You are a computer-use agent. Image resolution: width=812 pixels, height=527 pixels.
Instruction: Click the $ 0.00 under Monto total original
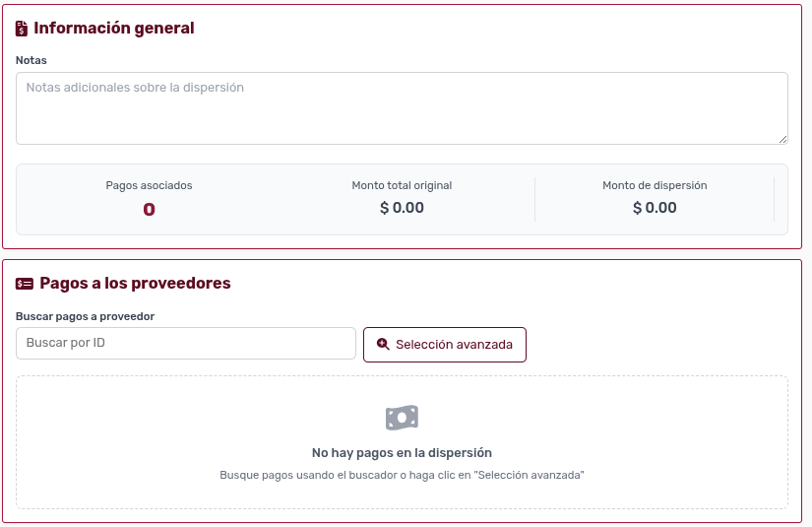click(402, 208)
